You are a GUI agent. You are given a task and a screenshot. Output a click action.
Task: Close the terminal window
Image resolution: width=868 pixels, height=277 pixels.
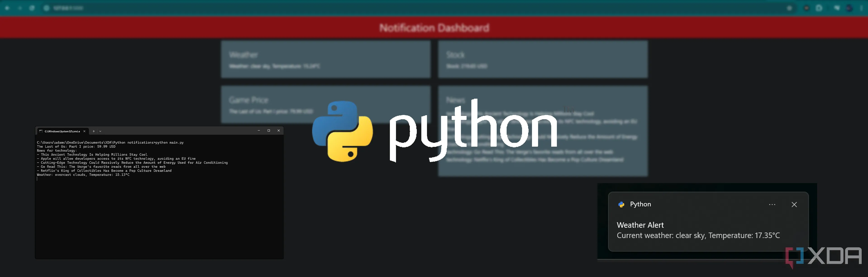coord(279,131)
